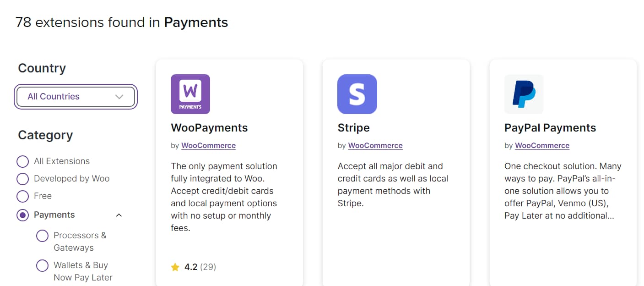Select the All Extensions radio button

pyautogui.click(x=22, y=161)
